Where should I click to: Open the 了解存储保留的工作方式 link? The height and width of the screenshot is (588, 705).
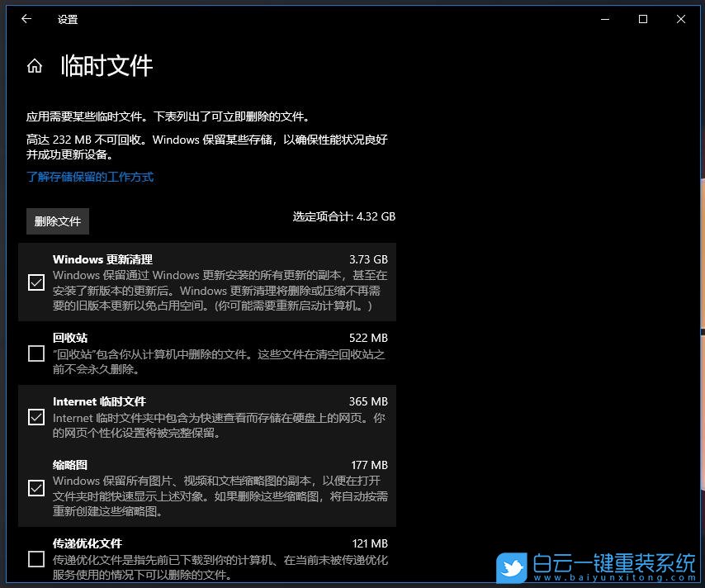91,177
